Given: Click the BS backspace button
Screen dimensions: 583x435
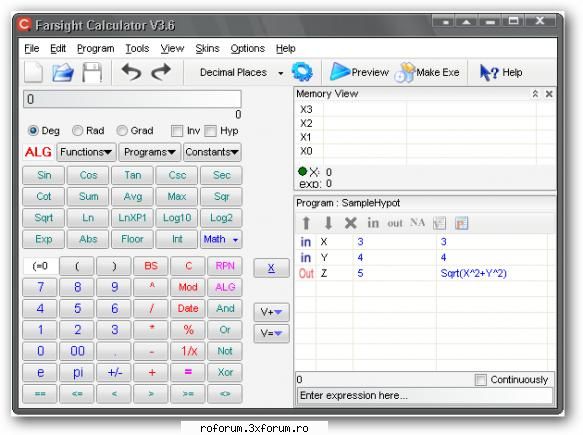Looking at the screenshot, I should pyautogui.click(x=151, y=266).
